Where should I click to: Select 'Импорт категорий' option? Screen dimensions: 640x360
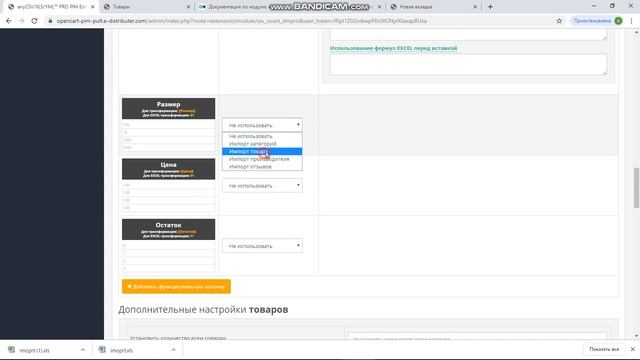(x=262, y=144)
